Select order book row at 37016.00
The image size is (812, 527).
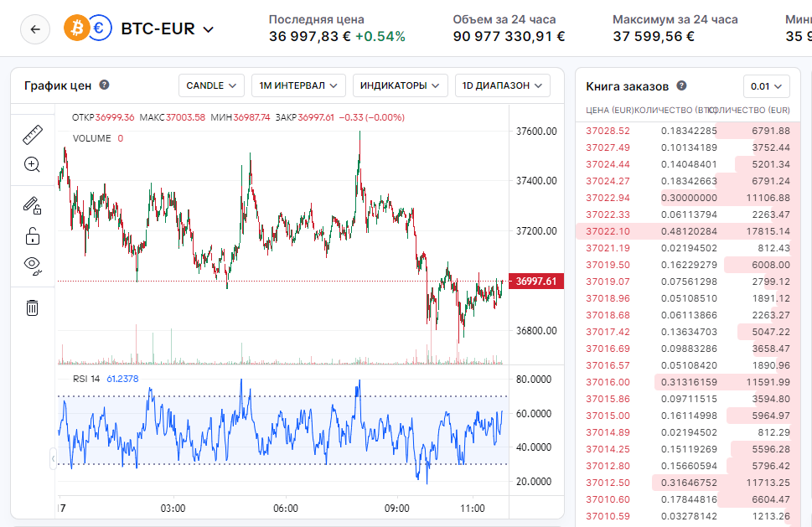(688, 382)
